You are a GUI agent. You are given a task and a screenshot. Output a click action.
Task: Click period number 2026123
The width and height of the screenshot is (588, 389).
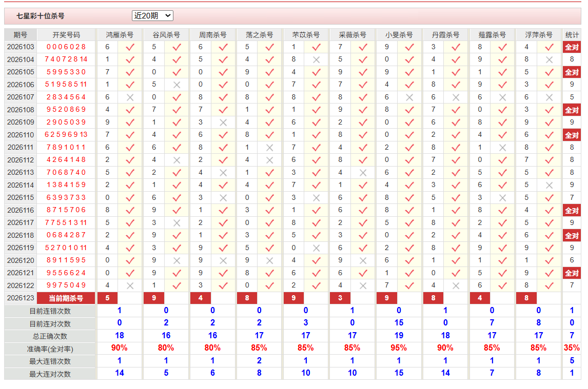[x=21, y=298]
